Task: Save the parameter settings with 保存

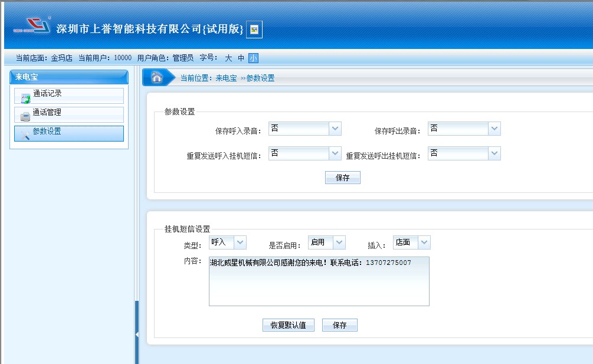Action: coord(342,178)
